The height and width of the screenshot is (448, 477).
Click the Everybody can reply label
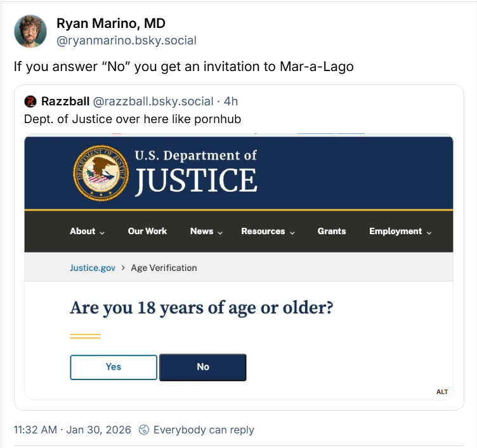pyautogui.click(x=204, y=430)
